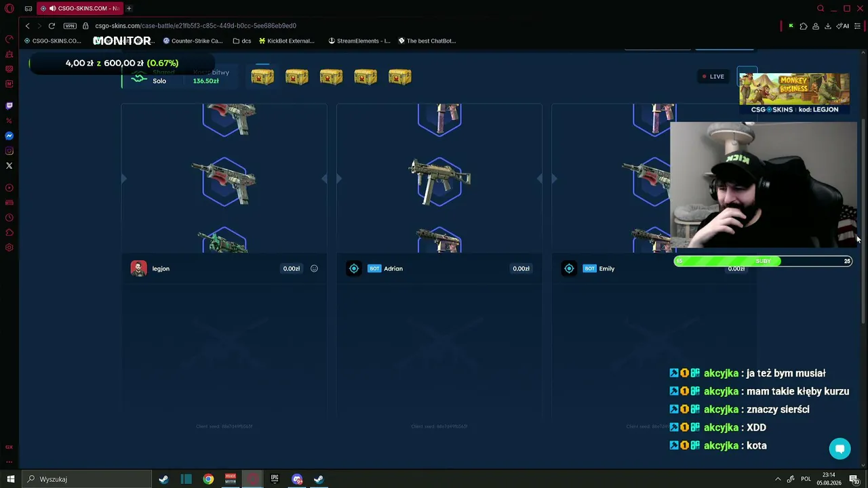Click the site security padlock icon

pyautogui.click(x=86, y=26)
